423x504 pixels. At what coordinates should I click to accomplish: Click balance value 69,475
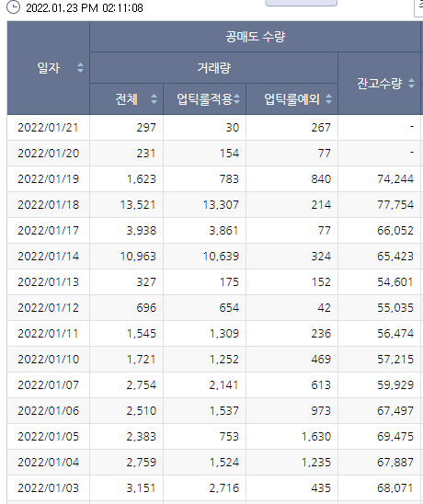(395, 437)
